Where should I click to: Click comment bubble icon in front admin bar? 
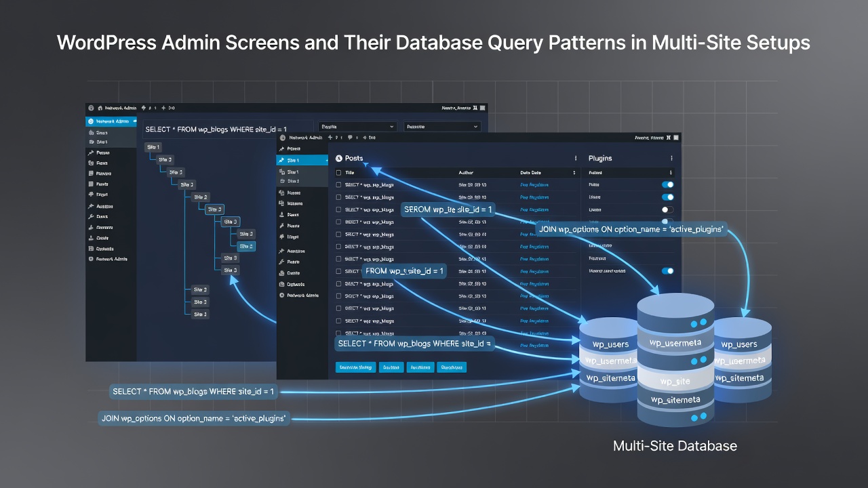click(350, 138)
